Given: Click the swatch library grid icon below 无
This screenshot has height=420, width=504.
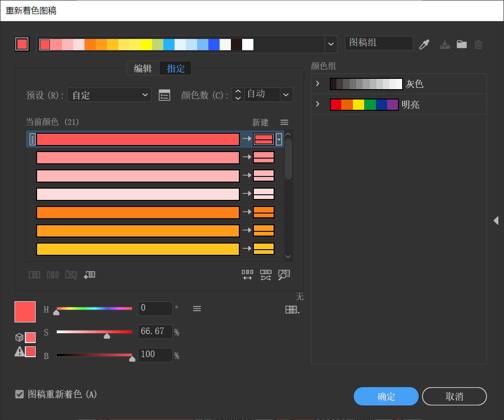Looking at the screenshot, I should 292,310.
